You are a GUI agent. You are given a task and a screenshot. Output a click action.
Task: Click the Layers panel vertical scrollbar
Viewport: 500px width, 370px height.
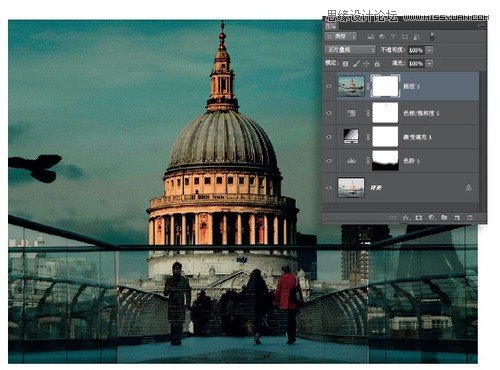tap(483, 141)
